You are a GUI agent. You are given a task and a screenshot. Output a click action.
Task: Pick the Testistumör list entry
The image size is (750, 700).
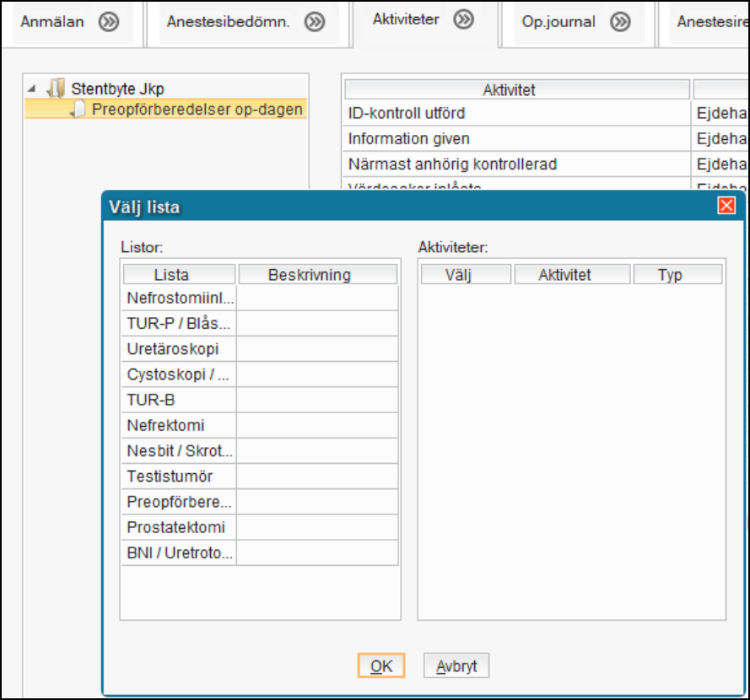pos(168,477)
